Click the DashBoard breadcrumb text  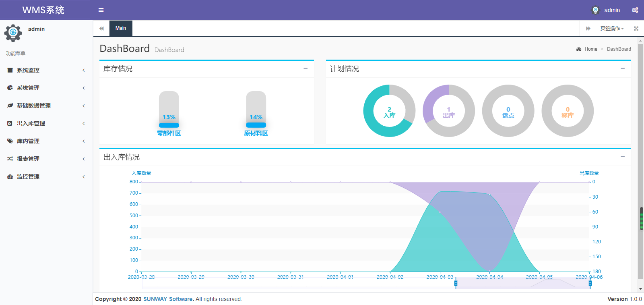tap(619, 49)
